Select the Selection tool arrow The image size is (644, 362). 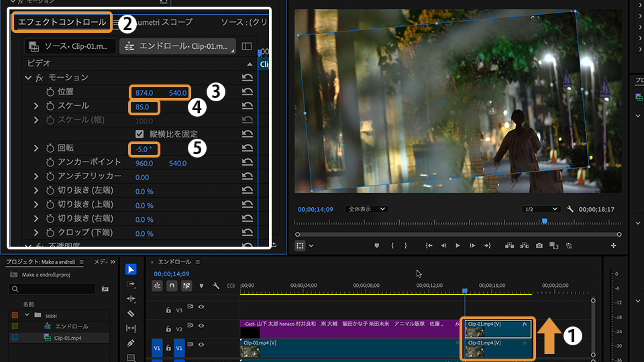[x=131, y=269]
